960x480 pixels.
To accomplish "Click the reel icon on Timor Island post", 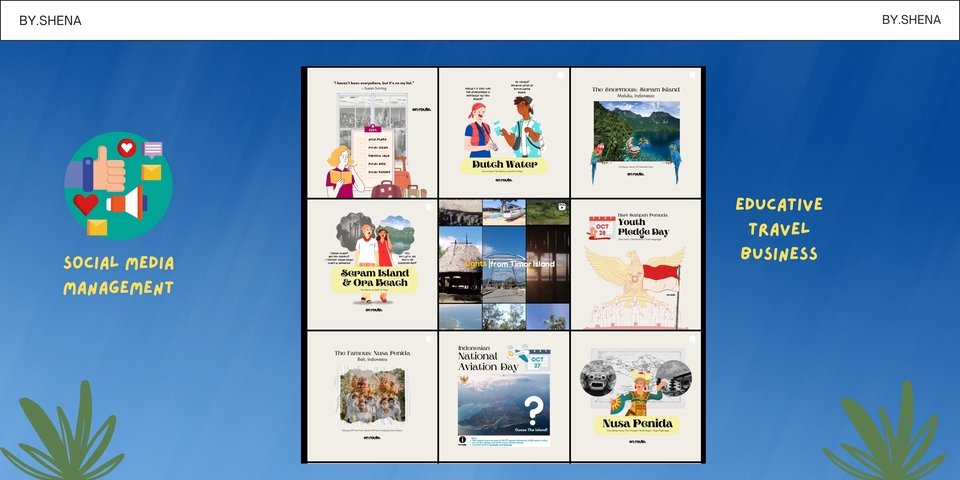I will click(x=561, y=207).
